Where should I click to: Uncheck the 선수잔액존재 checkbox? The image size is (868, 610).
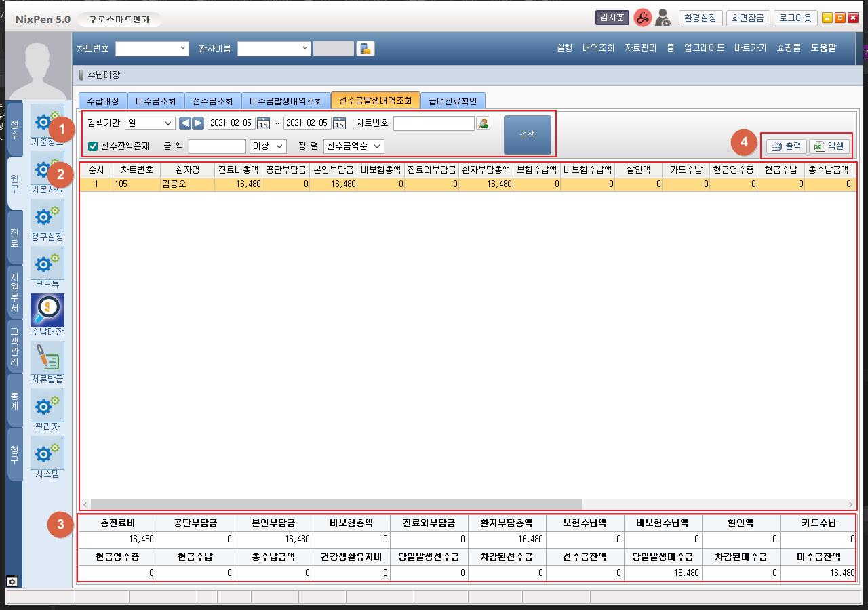point(94,146)
